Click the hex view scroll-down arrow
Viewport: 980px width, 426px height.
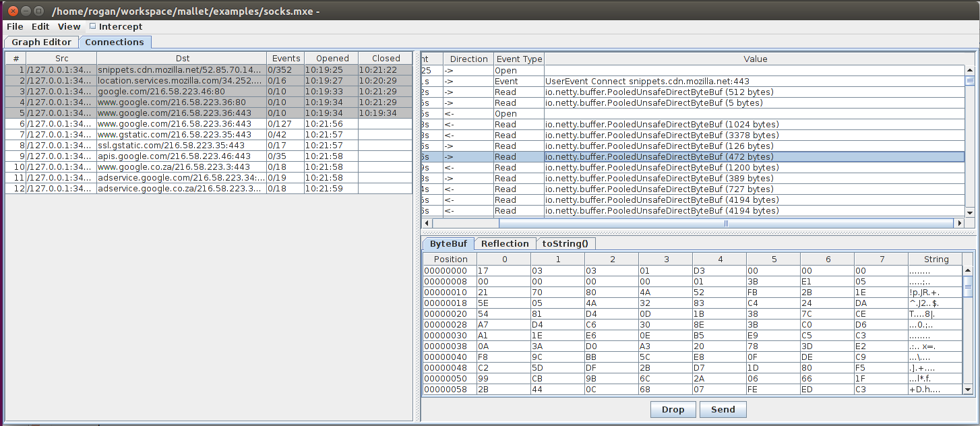(x=968, y=390)
